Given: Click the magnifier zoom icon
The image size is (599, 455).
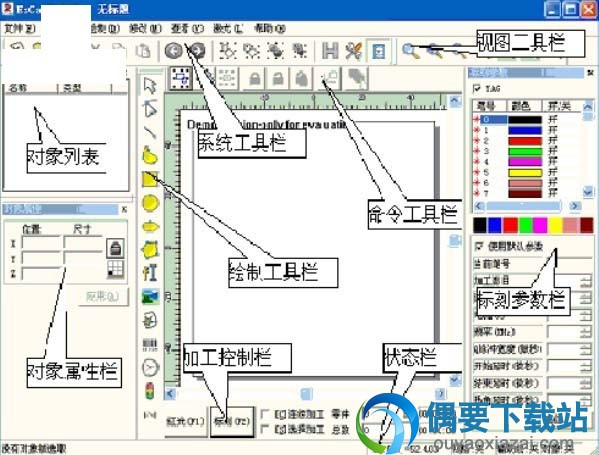Looking at the screenshot, I should click(410, 51).
